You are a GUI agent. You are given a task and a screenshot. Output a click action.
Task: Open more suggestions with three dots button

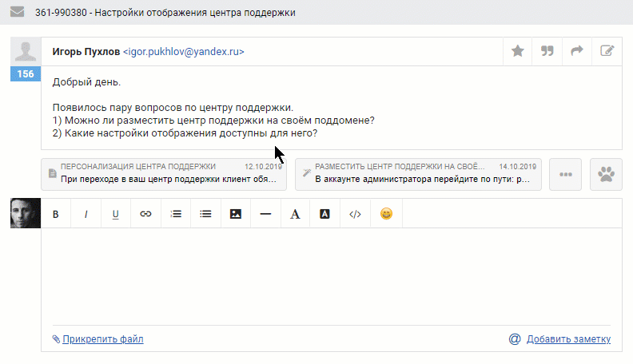click(x=566, y=174)
